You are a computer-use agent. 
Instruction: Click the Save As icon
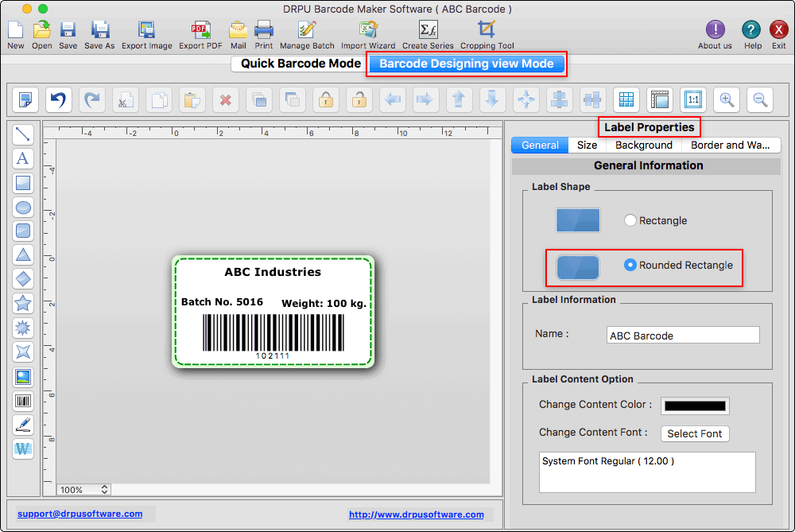pyautogui.click(x=99, y=34)
